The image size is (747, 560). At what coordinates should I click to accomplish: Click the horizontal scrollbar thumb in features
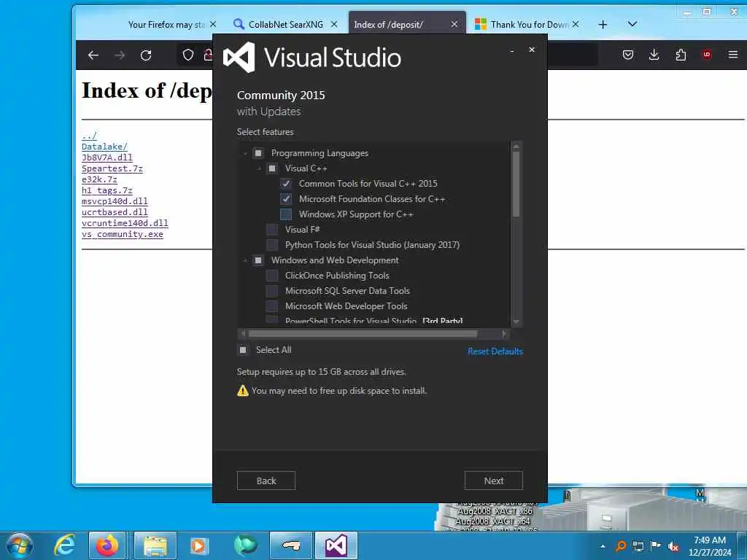pyautogui.click(x=363, y=334)
